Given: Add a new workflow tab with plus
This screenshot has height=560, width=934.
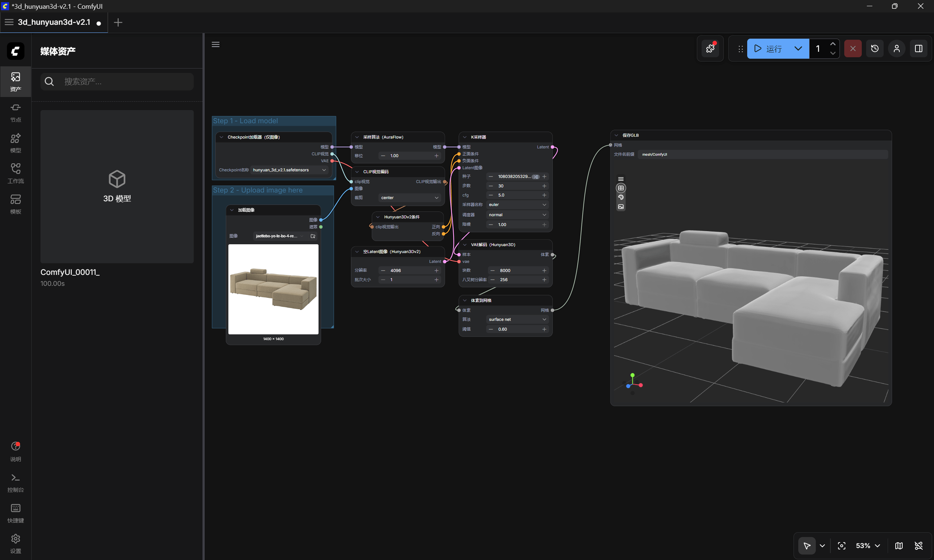Looking at the screenshot, I should pyautogui.click(x=118, y=22).
